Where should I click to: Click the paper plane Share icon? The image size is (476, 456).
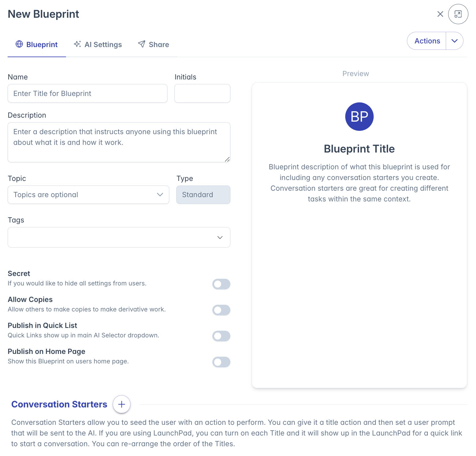pyautogui.click(x=141, y=44)
